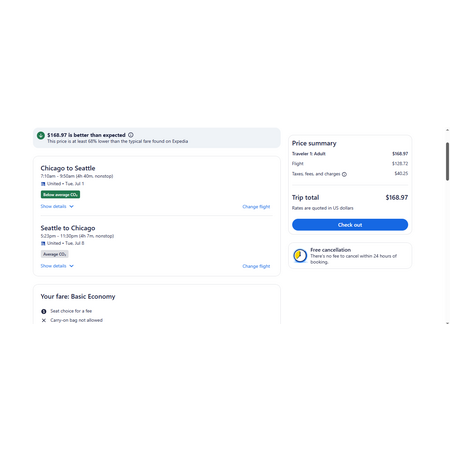Click the blue Check out button
The width and height of the screenshot is (450, 450).
[350, 225]
